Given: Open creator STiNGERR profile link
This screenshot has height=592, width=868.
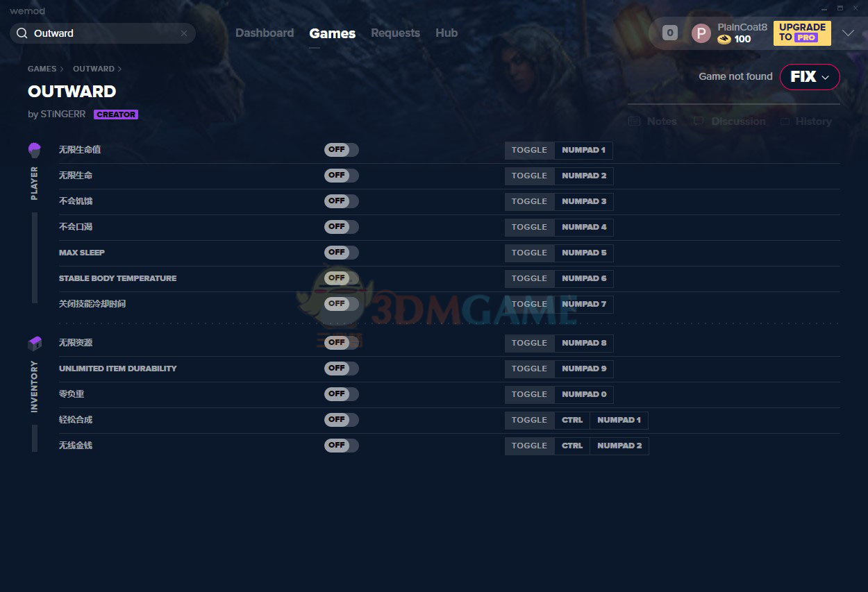Looking at the screenshot, I should [x=62, y=115].
